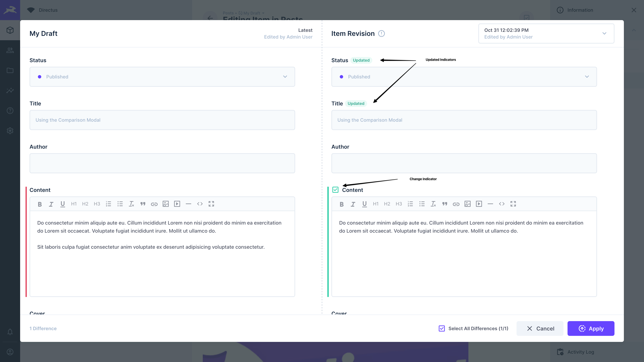Image resolution: width=644 pixels, height=362 pixels.
Task: Expand the Item Revision Status dropdown
Action: coord(464,77)
